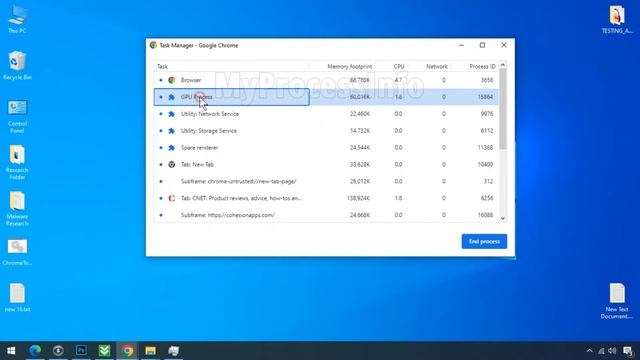Click process ID 3656 cell
This screenshot has height=360, width=640.
(x=487, y=80)
